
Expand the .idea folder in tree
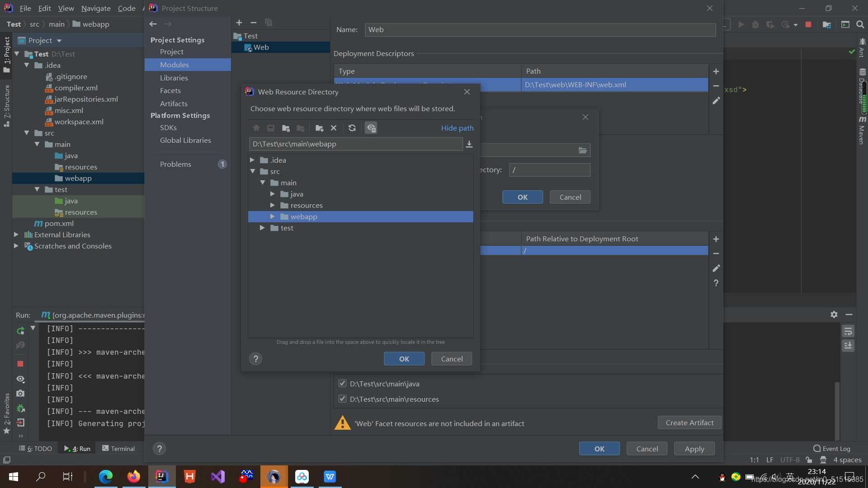251,159
